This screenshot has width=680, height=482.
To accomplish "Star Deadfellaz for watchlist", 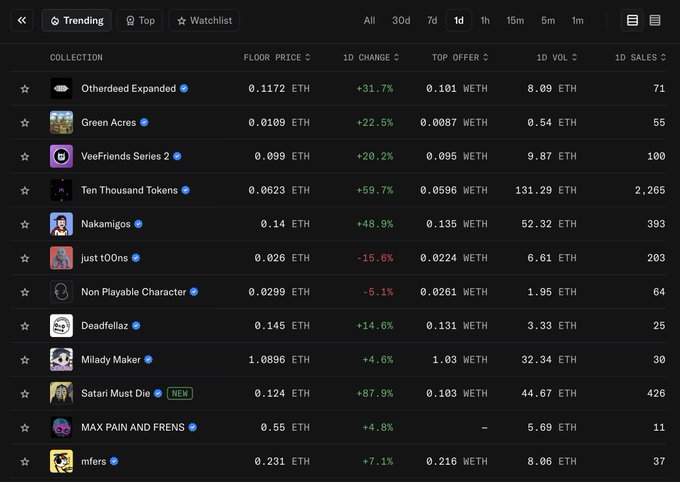I will pyautogui.click(x=25, y=326).
